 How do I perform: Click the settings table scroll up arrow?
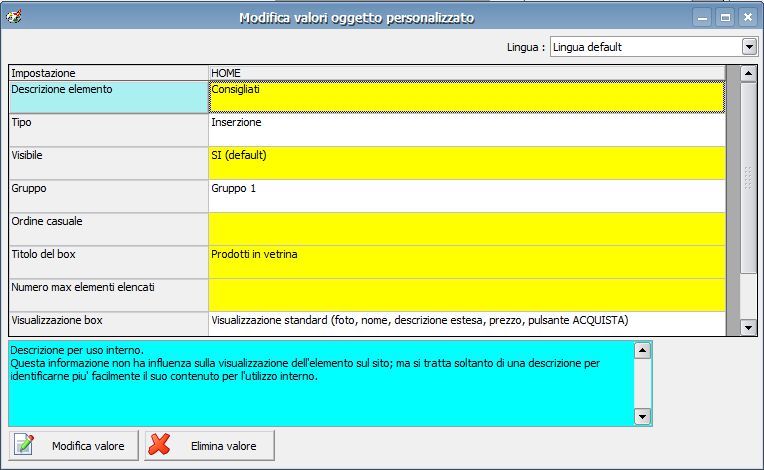pos(748,74)
